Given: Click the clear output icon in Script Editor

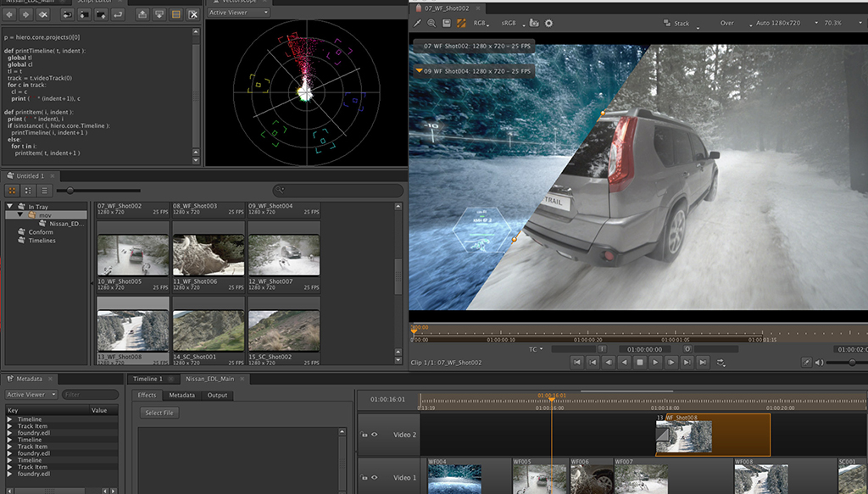Looking at the screenshot, I should click(193, 14).
